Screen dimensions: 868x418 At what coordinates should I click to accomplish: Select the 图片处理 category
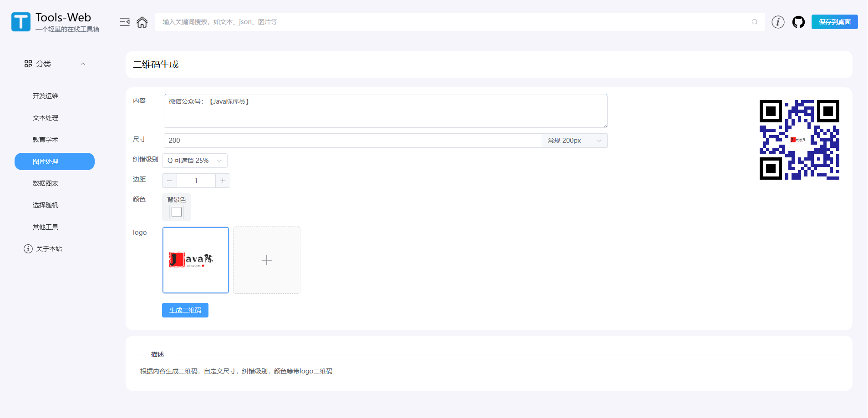tap(55, 161)
